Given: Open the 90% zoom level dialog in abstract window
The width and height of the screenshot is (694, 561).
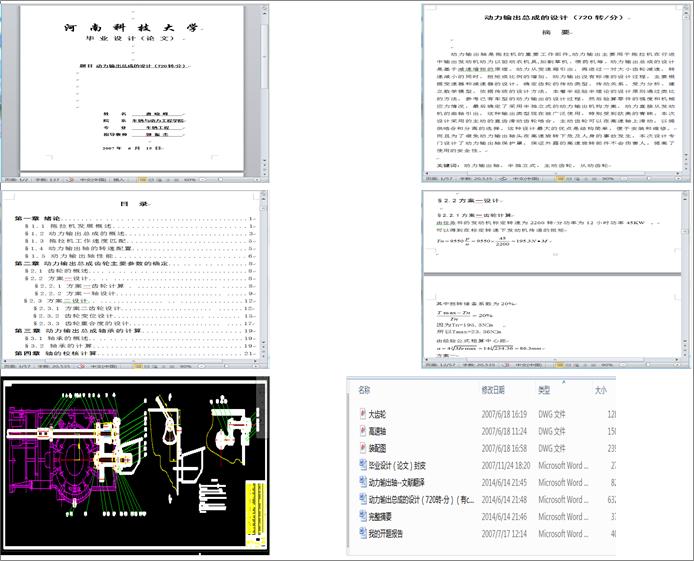Looking at the screenshot, I should coord(608,179).
